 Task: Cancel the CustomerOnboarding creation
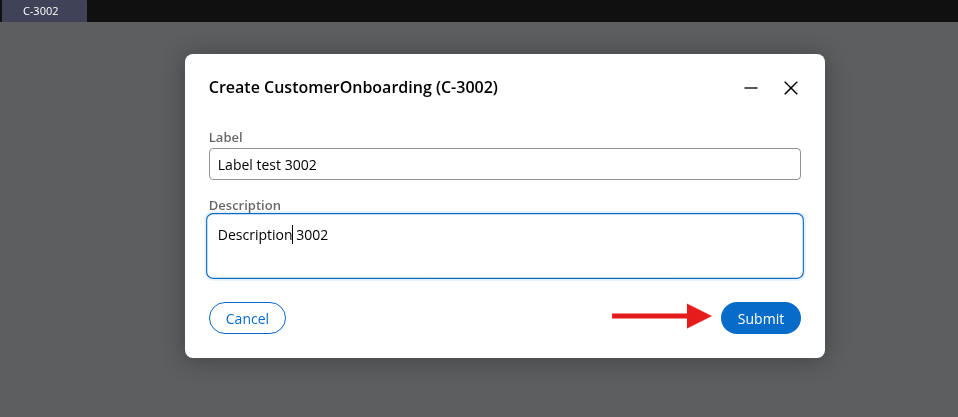coord(247,318)
